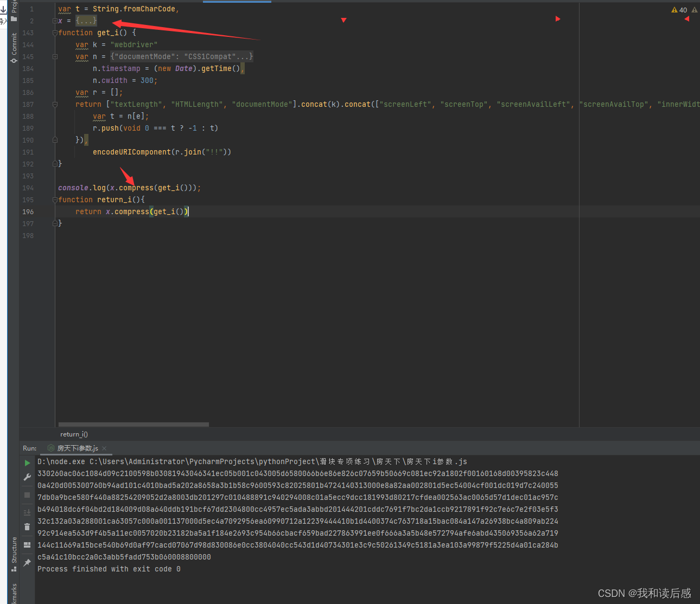Viewport: 700px width, 604px height.
Task: Click value 300 on line 185
Action: click(x=147, y=80)
